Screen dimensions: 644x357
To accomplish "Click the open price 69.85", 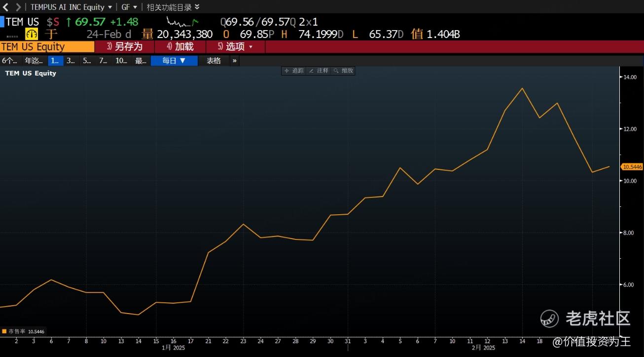I will click(254, 34).
